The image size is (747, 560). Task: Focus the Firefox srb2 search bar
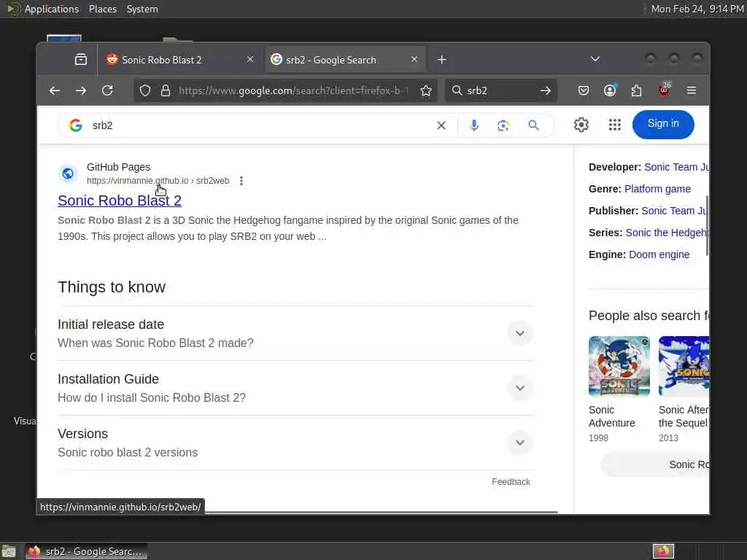[x=501, y=90]
